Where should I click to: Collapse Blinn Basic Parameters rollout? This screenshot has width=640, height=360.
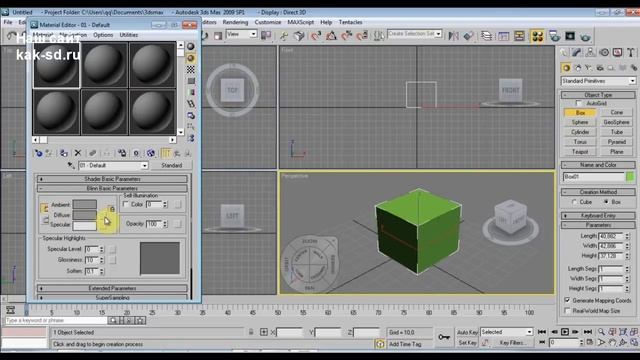(112, 188)
